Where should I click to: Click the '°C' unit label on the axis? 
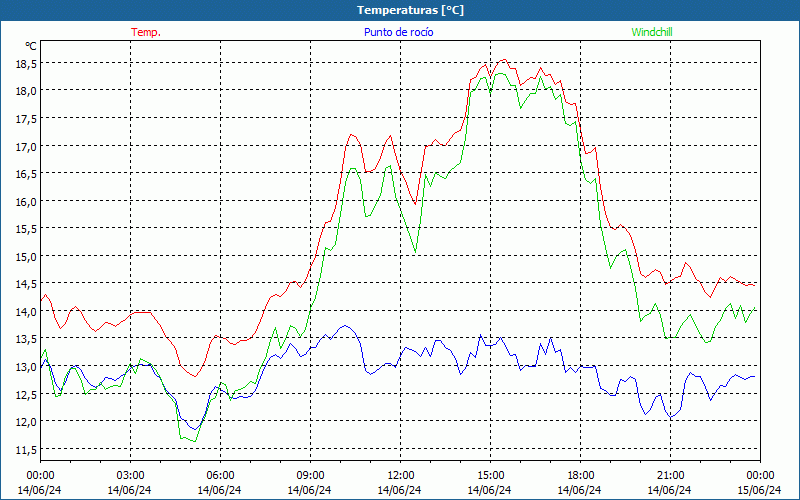click(x=31, y=46)
